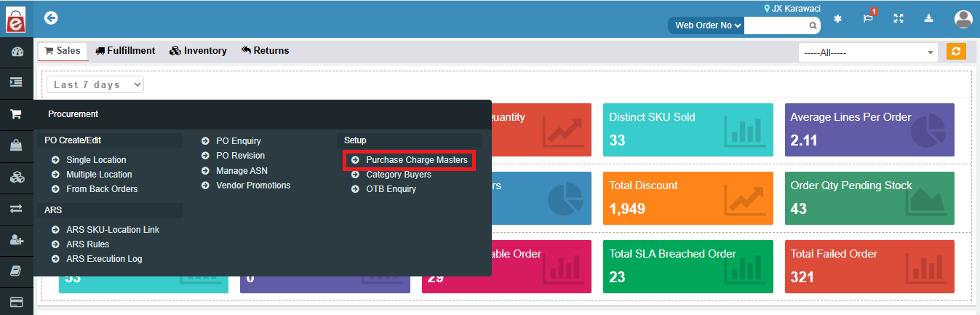
Task: Click the Order Qty Pending Stock card
Action: click(x=869, y=198)
